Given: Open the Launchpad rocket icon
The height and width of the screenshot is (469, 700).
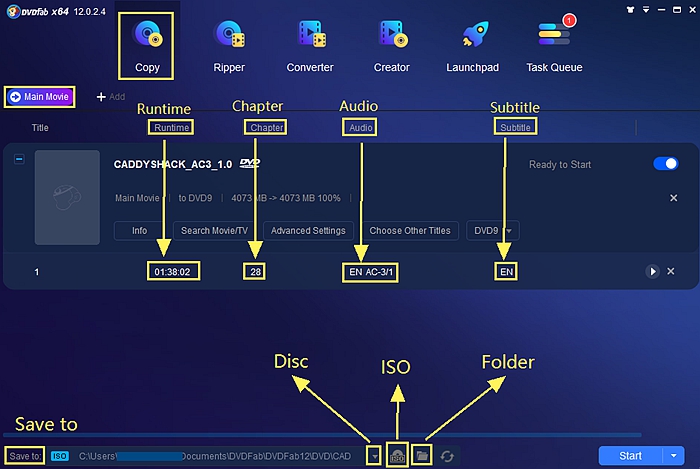Looking at the screenshot, I should (x=475, y=35).
